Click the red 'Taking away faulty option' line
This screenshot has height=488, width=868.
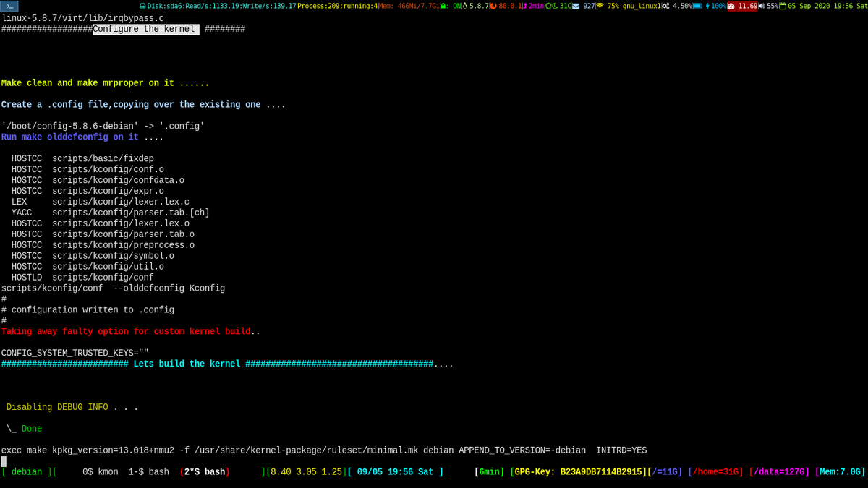[x=131, y=332]
